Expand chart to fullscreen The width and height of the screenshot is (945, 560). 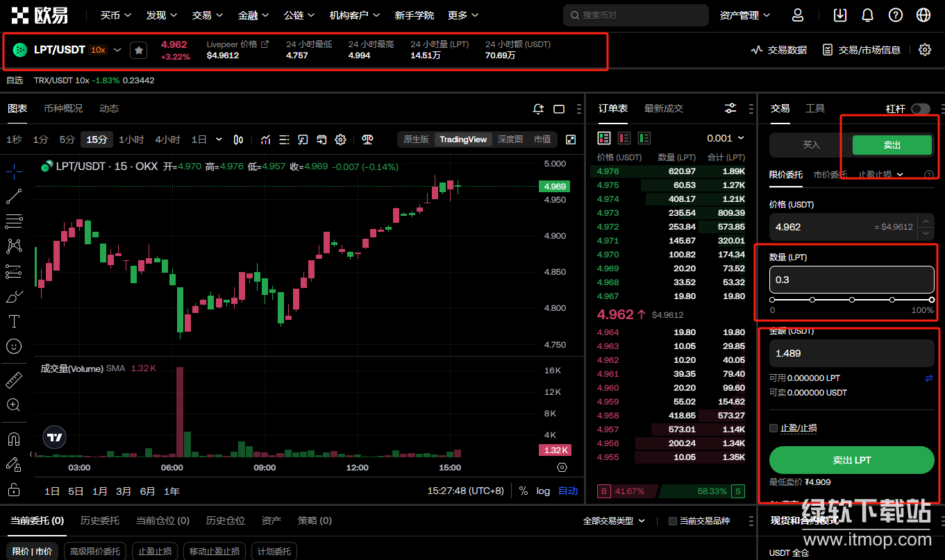(x=571, y=139)
